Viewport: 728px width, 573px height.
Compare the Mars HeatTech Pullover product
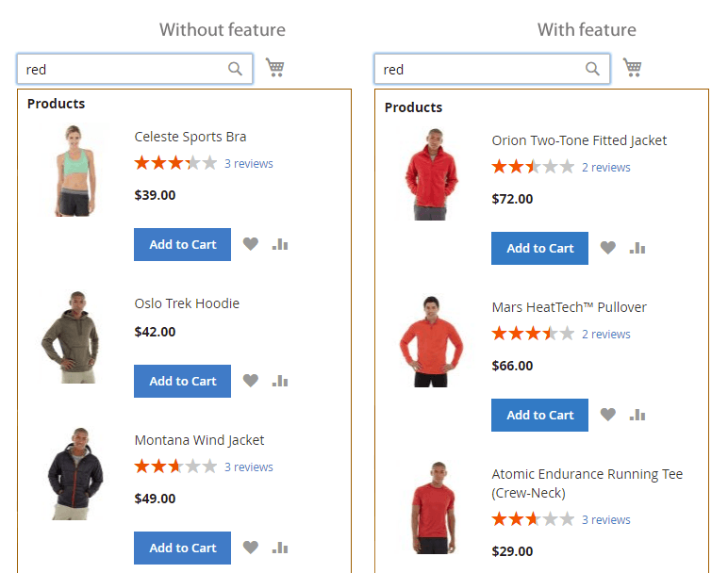(x=637, y=415)
